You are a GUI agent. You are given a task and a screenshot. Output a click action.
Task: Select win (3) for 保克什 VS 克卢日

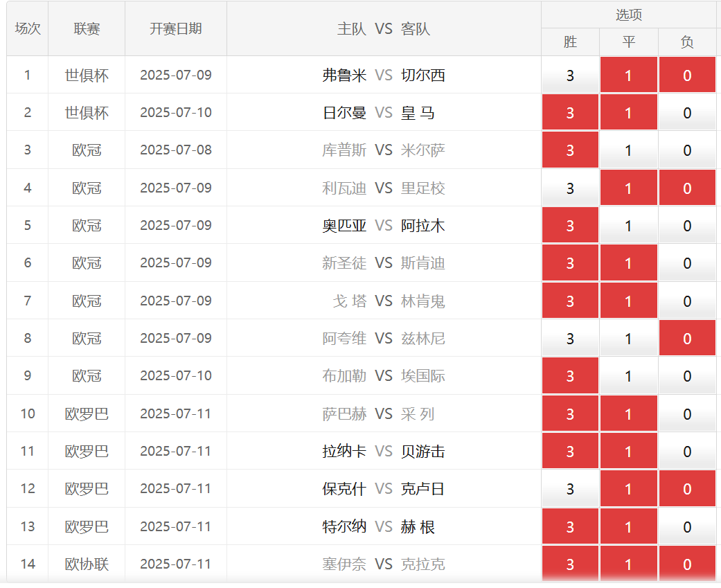click(570, 489)
